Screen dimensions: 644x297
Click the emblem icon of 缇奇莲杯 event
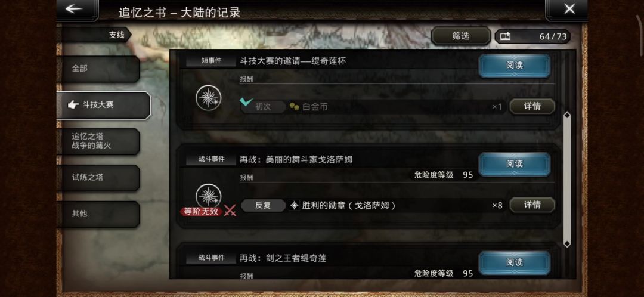209,98
